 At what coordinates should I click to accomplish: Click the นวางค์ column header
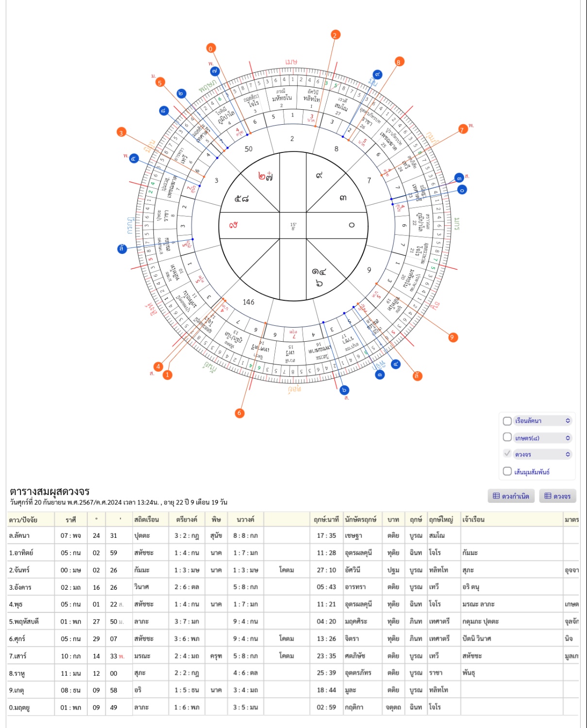(x=245, y=520)
